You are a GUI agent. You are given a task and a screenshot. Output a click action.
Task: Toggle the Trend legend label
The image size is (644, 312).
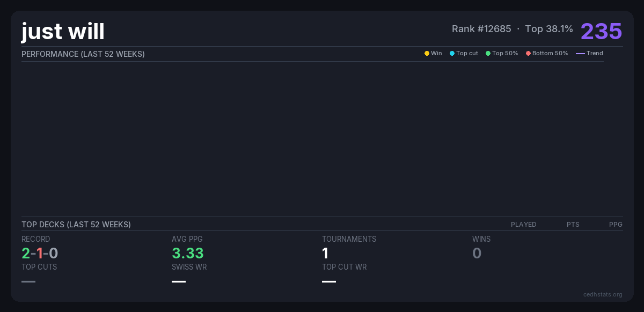click(595, 54)
